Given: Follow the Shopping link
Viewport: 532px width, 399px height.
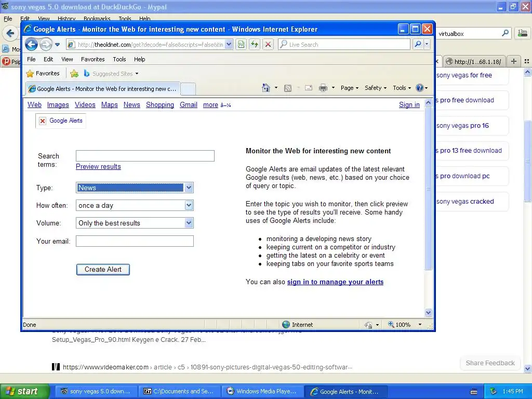Looking at the screenshot, I should tap(160, 105).
